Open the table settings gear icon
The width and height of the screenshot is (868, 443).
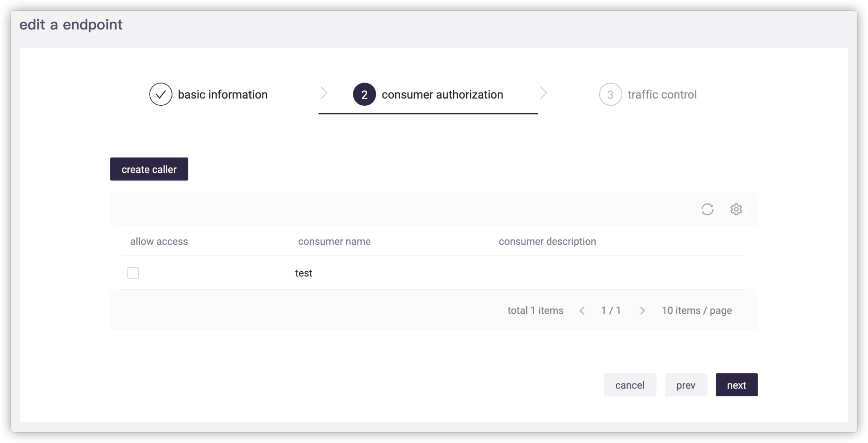click(x=736, y=209)
